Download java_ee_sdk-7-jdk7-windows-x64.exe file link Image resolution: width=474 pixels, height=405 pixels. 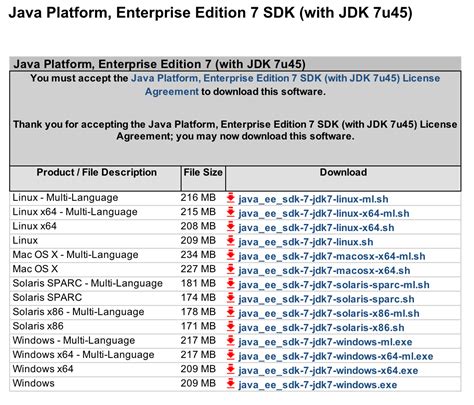click(x=328, y=371)
